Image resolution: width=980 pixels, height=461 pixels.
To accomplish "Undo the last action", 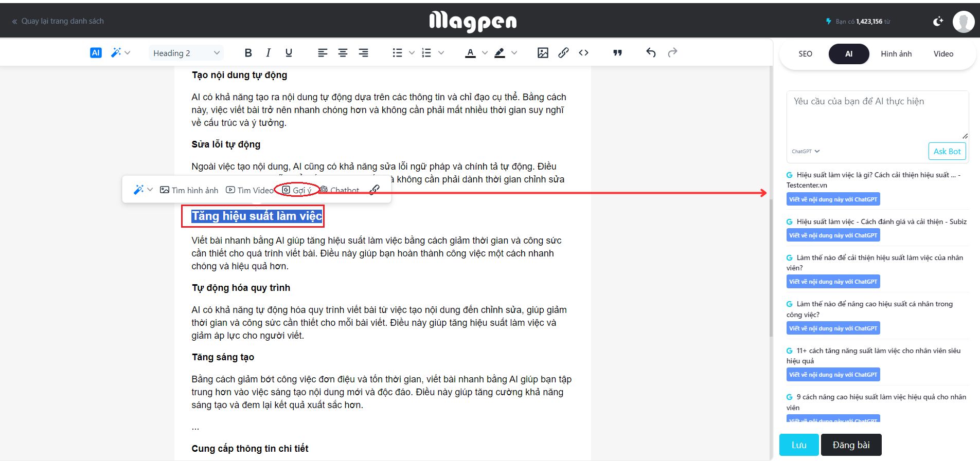I will [651, 52].
